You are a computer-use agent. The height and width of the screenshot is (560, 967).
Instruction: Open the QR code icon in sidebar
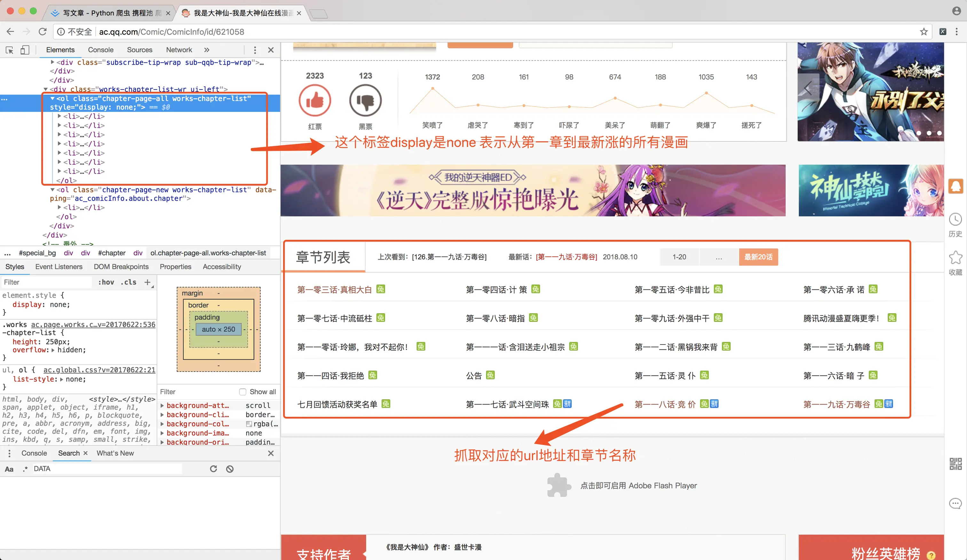click(x=955, y=464)
